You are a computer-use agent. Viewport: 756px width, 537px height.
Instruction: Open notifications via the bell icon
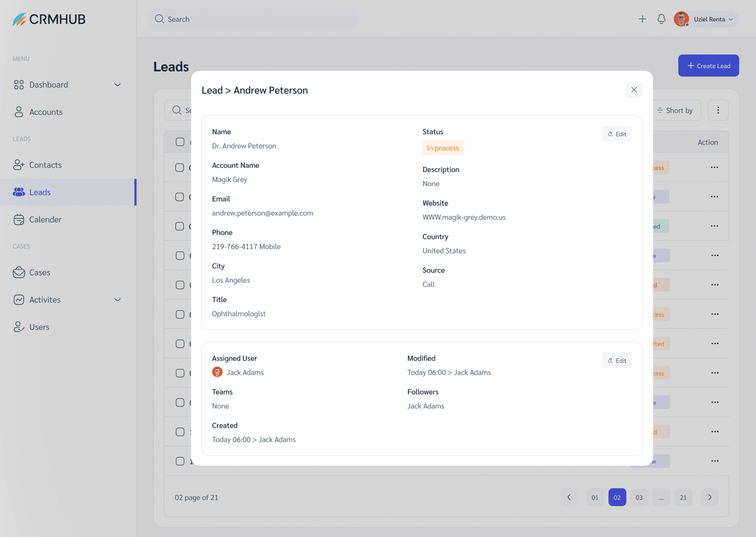(661, 19)
